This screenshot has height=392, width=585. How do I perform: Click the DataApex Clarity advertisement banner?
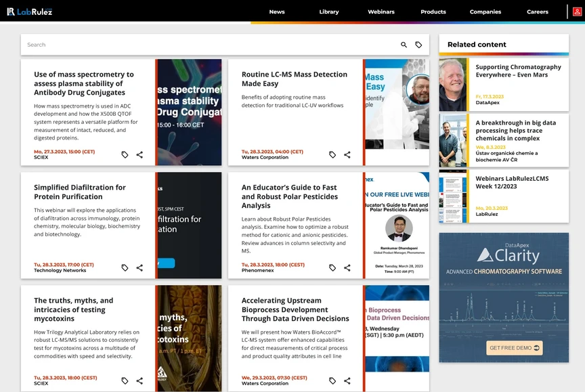(504, 298)
